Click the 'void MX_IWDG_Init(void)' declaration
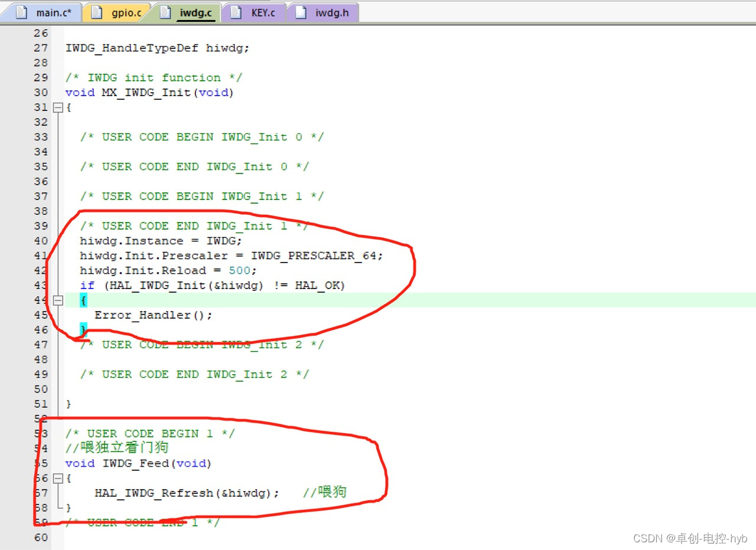Viewport: 756px width, 550px height. click(x=149, y=93)
